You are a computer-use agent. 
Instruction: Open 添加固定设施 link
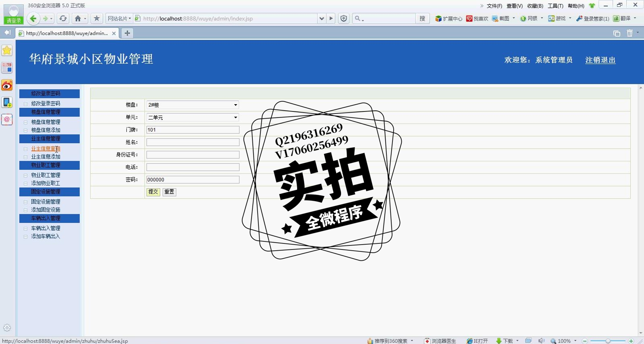tap(45, 210)
